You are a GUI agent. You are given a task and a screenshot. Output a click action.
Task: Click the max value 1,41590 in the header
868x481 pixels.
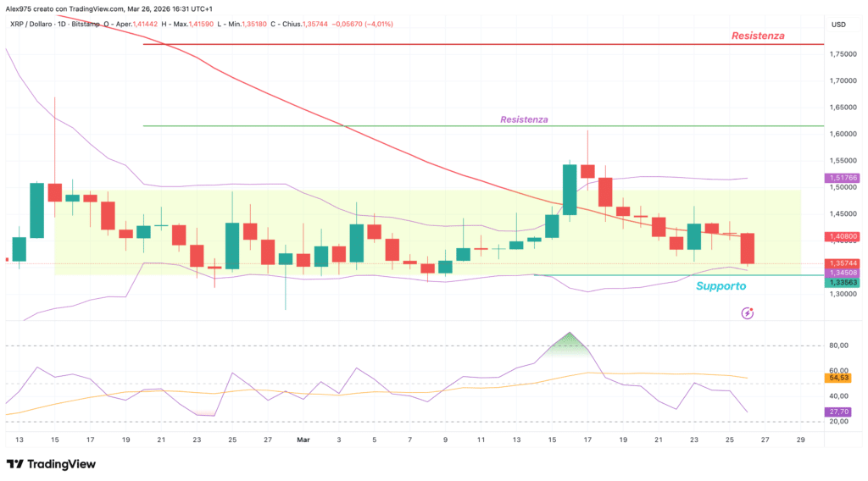pyautogui.click(x=201, y=25)
